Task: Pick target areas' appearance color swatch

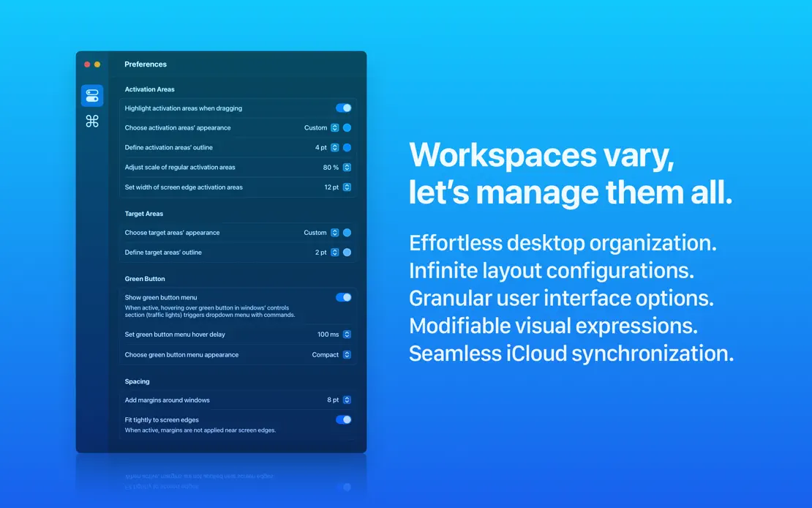Action: coord(347,232)
